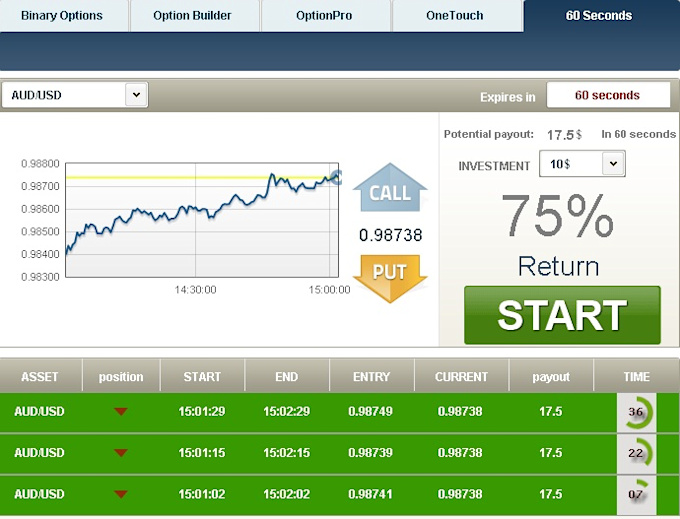The width and height of the screenshot is (680, 519).
Task: Click end time 15:02:15
Action: pos(287,453)
